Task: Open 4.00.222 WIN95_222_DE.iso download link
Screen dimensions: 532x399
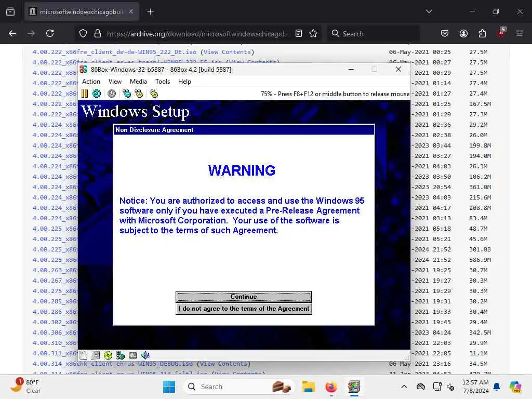Action: click(114, 52)
